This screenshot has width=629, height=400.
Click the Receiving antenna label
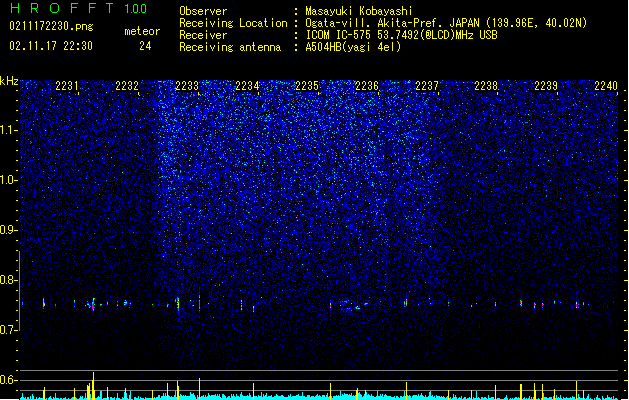click(x=230, y=47)
